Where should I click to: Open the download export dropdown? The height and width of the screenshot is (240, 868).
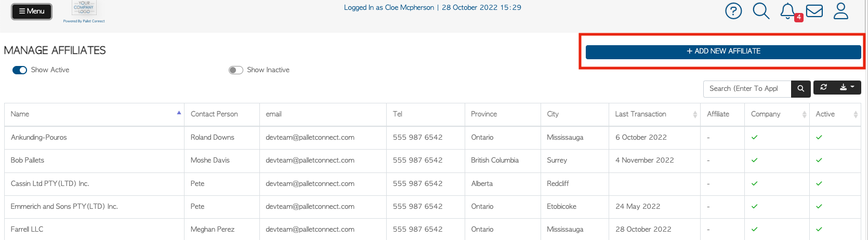(847, 87)
